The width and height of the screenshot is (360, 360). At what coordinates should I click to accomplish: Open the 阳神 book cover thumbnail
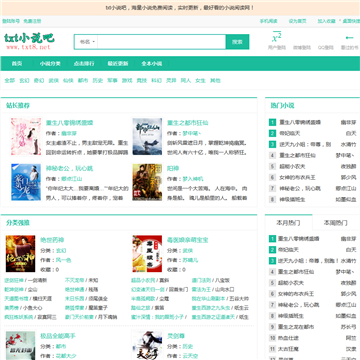147,182
